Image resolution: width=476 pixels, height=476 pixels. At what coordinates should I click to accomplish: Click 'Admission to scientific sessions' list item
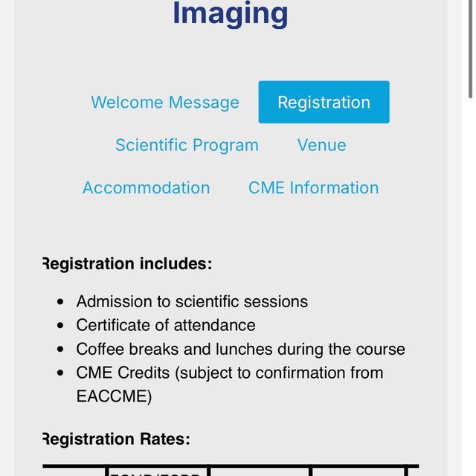(192, 302)
